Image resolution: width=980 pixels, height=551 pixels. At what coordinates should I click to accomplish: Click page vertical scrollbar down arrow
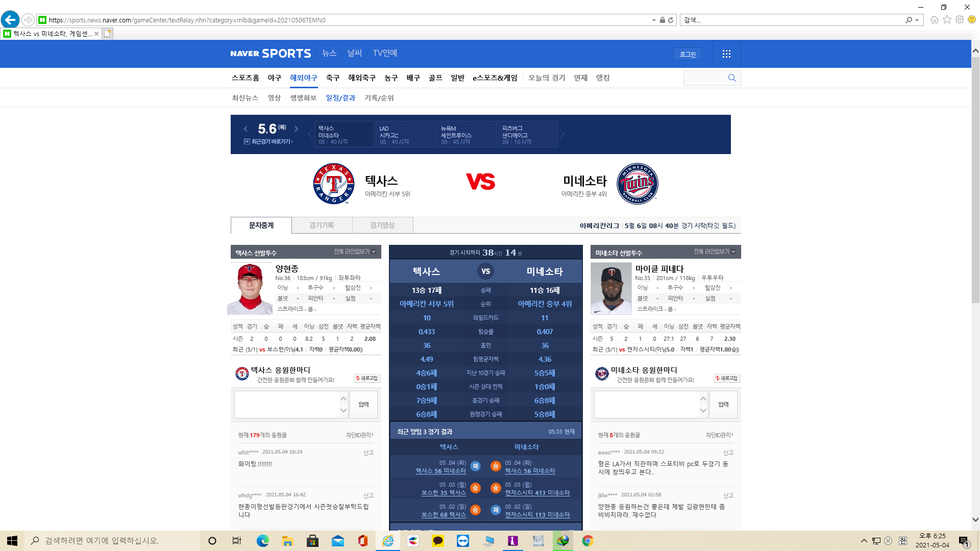click(x=975, y=520)
